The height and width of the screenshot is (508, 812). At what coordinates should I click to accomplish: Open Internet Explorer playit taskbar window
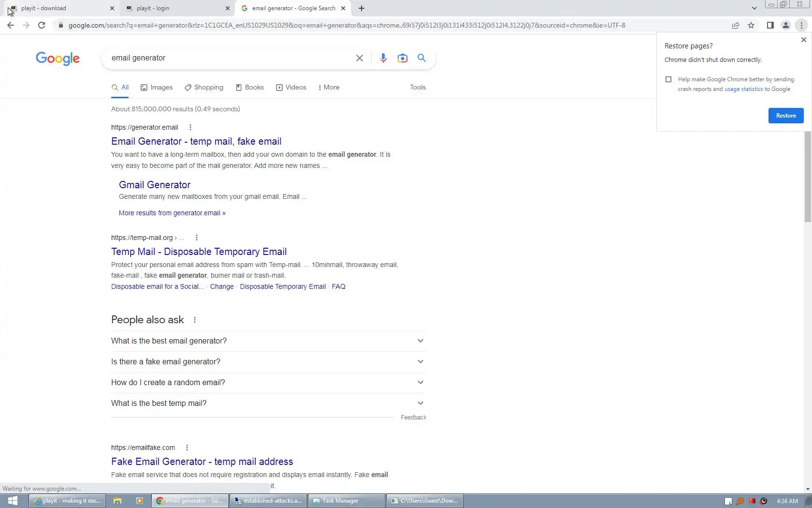pos(68,501)
